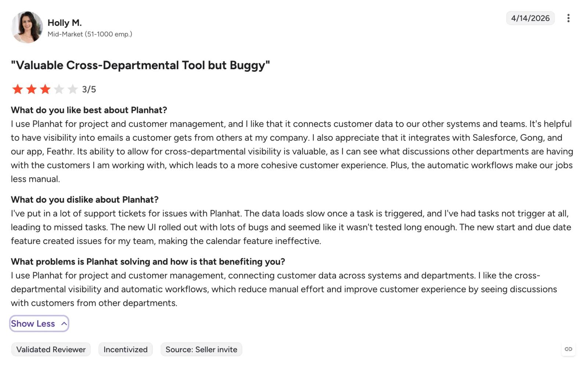The image size is (588, 368).
Task: Click the Incentivized badge
Action: pos(125,349)
